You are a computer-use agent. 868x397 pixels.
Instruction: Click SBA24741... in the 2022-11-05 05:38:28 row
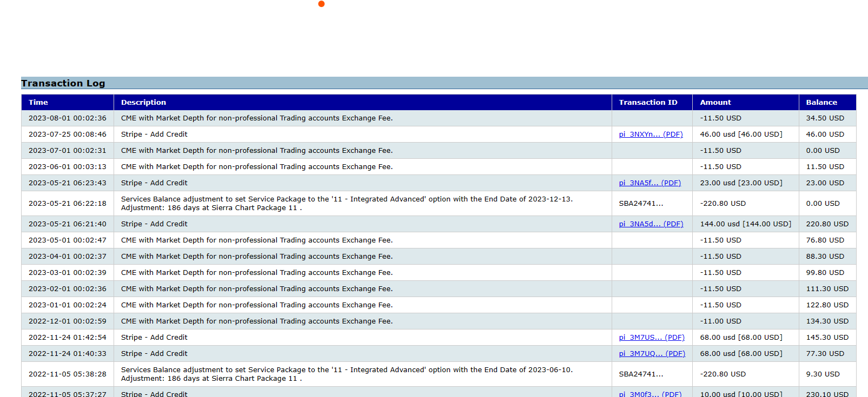click(x=641, y=374)
